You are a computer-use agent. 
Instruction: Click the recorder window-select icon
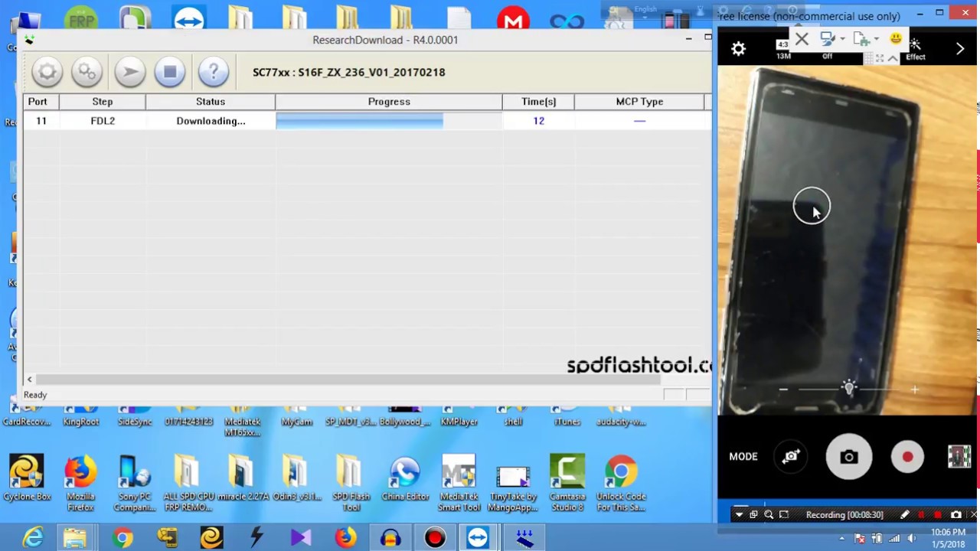[x=753, y=515]
